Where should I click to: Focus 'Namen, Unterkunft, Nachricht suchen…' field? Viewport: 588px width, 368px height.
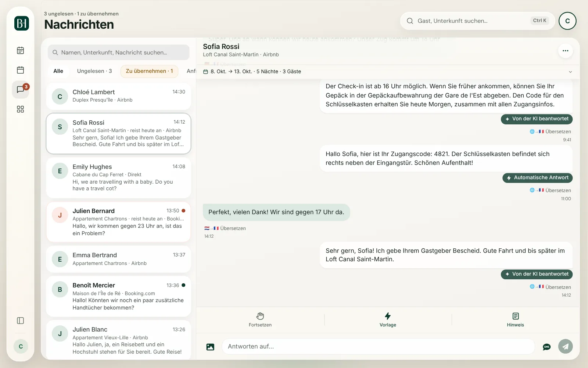pos(118,52)
